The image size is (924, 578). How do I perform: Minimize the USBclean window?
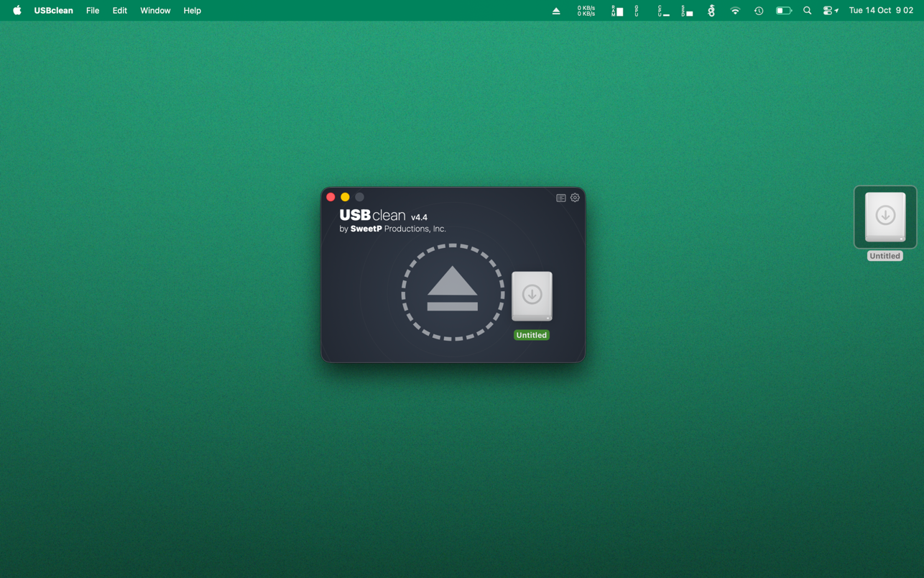pos(345,197)
